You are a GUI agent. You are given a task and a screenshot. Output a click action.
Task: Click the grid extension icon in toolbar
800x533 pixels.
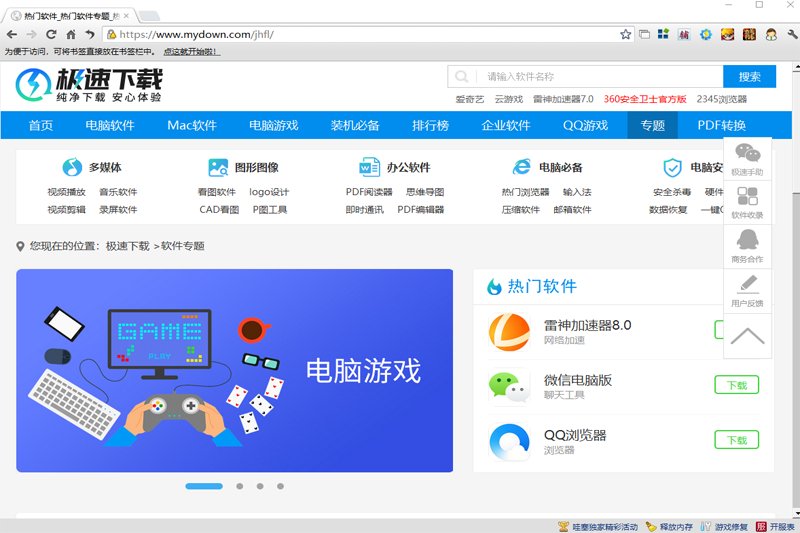[663, 34]
